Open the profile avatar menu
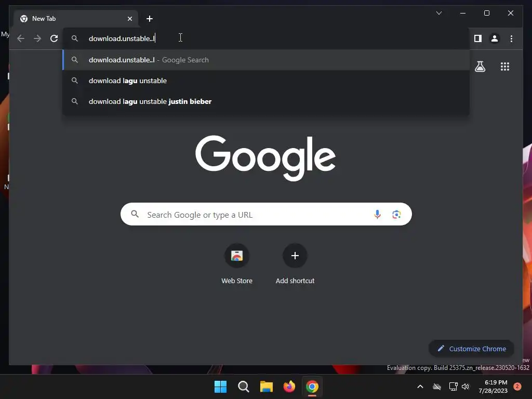532x399 pixels. [x=495, y=38]
